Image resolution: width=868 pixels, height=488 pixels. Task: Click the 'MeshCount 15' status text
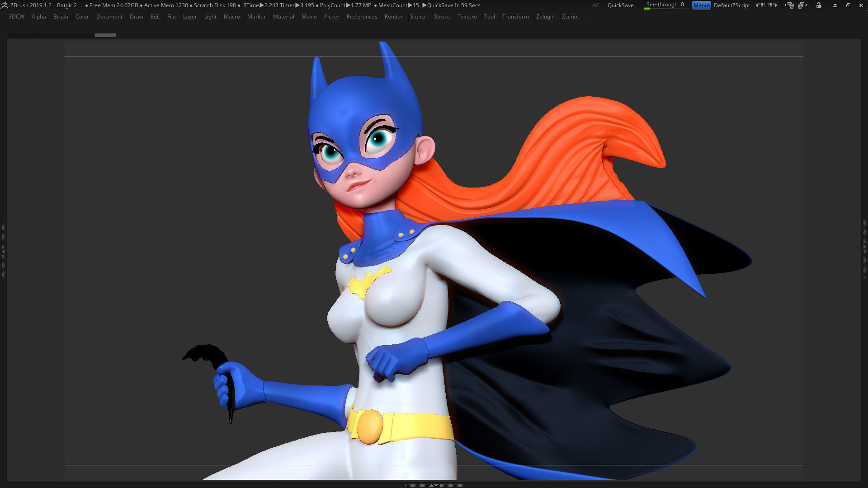point(399,5)
